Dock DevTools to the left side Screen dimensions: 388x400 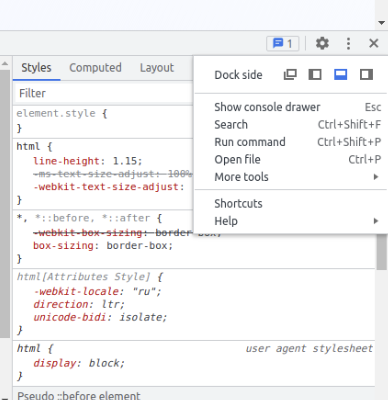tap(315, 75)
